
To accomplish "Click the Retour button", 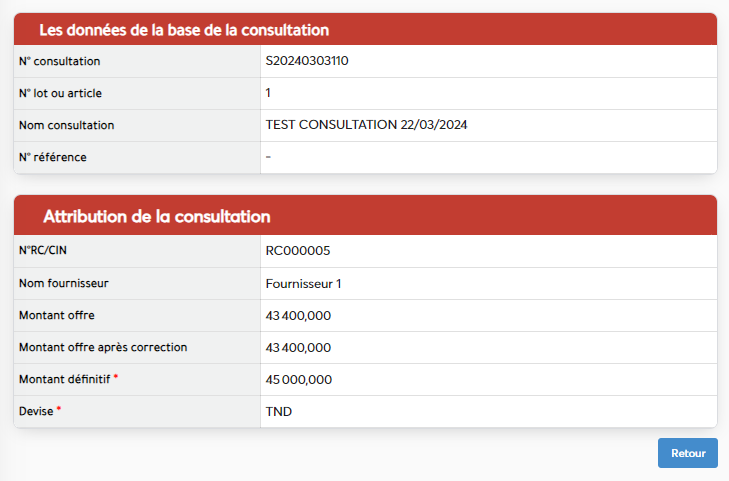I will pos(687,453).
